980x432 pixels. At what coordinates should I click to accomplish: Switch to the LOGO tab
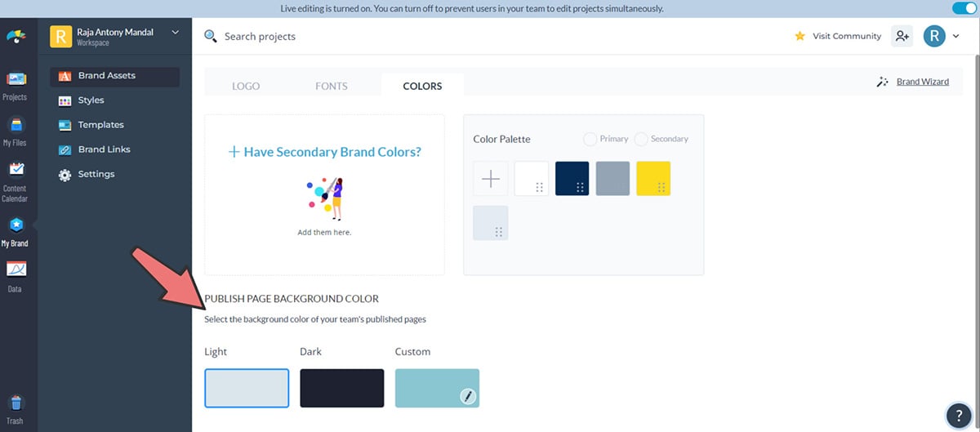click(246, 86)
